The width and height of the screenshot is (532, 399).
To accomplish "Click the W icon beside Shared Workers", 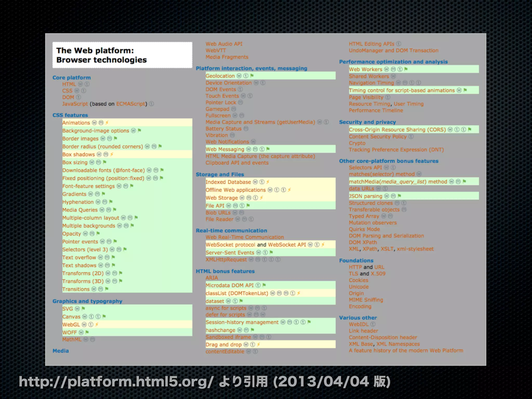I will click(x=393, y=76).
